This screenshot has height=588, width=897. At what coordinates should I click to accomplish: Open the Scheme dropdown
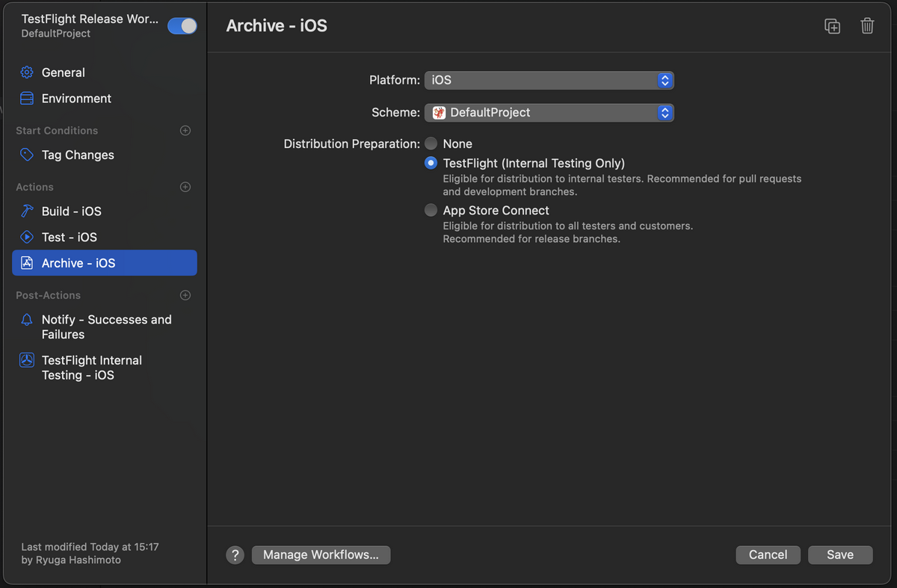(x=549, y=113)
